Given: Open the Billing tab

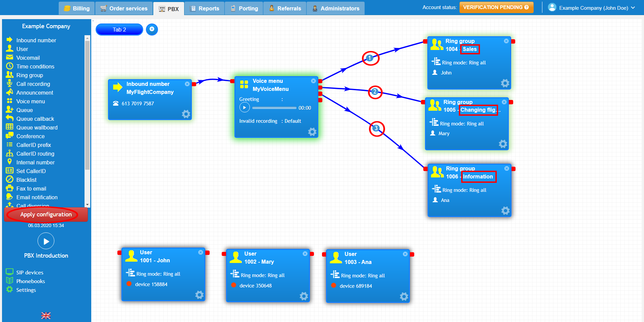Looking at the screenshot, I should (77, 8).
